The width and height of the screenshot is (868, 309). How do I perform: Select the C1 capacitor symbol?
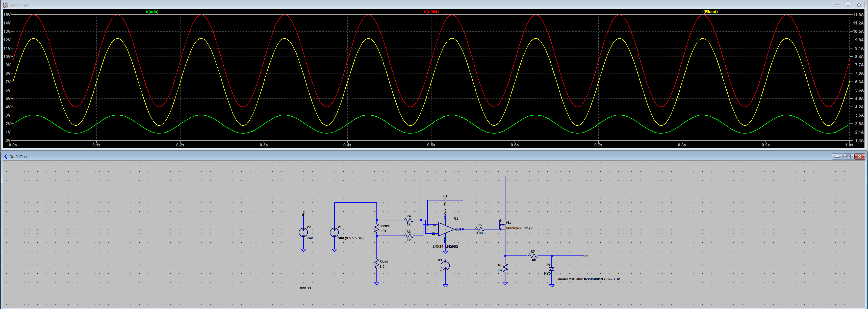tap(445, 200)
